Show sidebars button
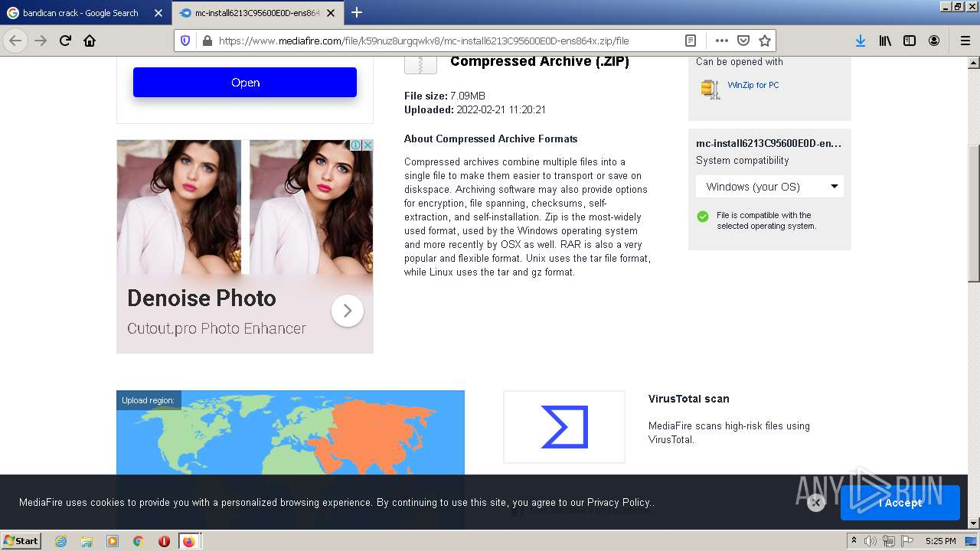Image resolution: width=980 pixels, height=551 pixels. click(x=910, y=41)
